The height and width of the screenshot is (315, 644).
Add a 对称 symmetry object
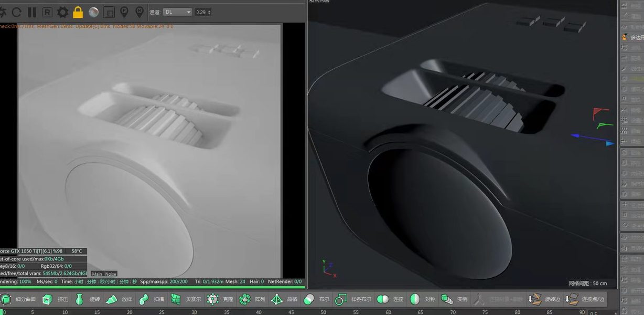click(x=423, y=299)
